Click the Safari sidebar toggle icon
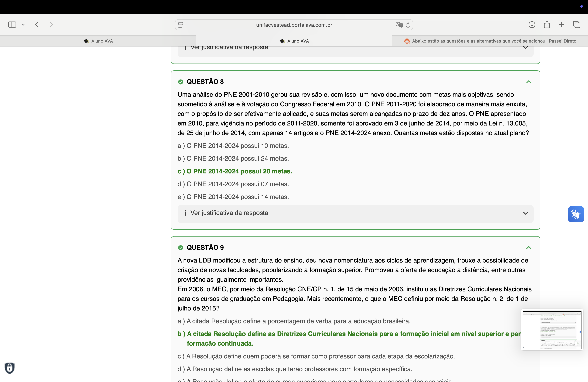Image resolution: width=588 pixels, height=382 pixels. pyautogui.click(x=12, y=25)
